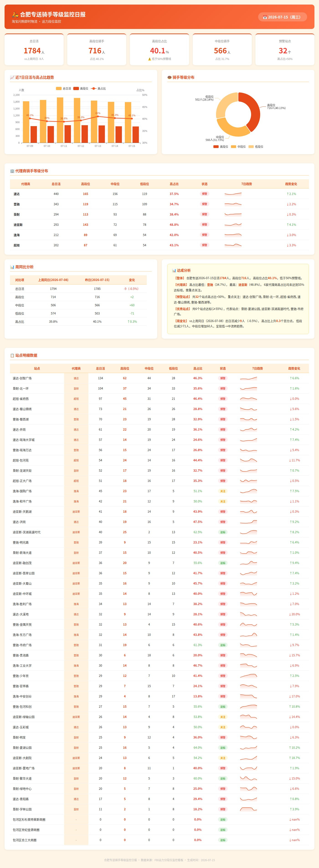Click the chart icon beside 达成分析

point(174,270)
